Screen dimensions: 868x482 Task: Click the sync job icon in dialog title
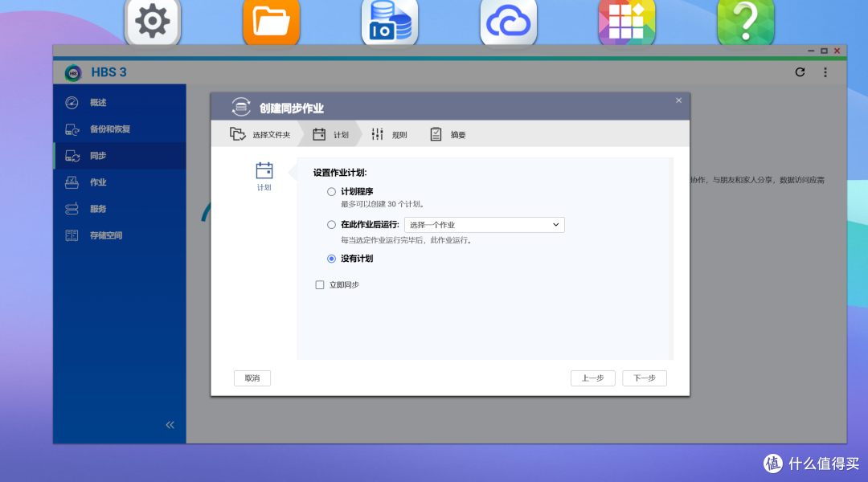click(241, 107)
